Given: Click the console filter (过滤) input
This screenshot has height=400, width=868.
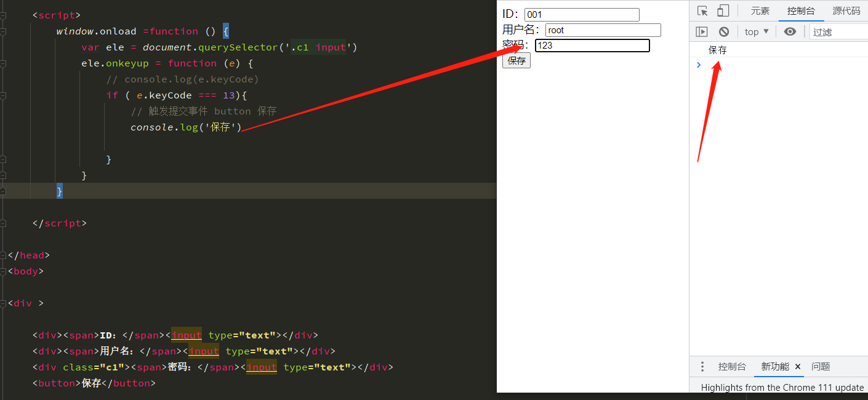Looking at the screenshot, I should [838, 32].
